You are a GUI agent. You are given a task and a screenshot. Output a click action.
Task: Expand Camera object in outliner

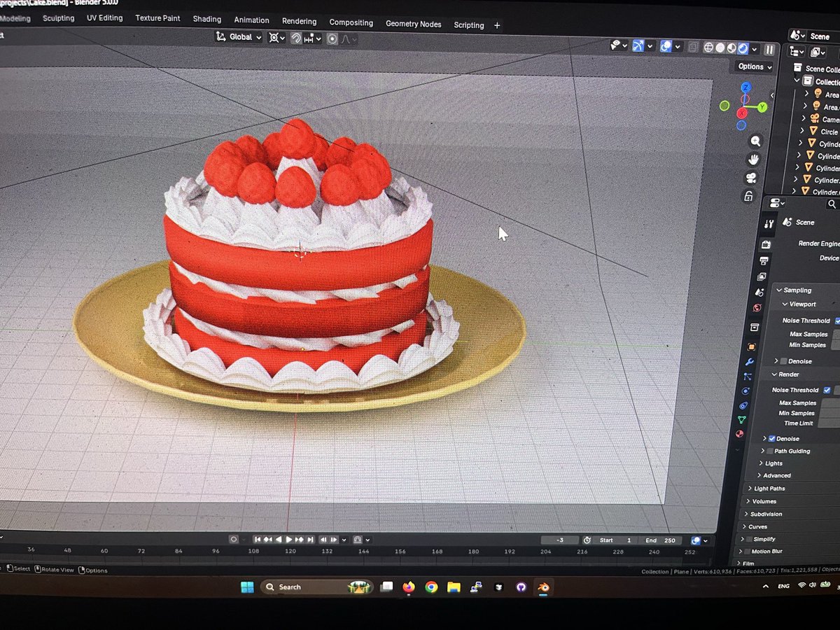point(804,118)
